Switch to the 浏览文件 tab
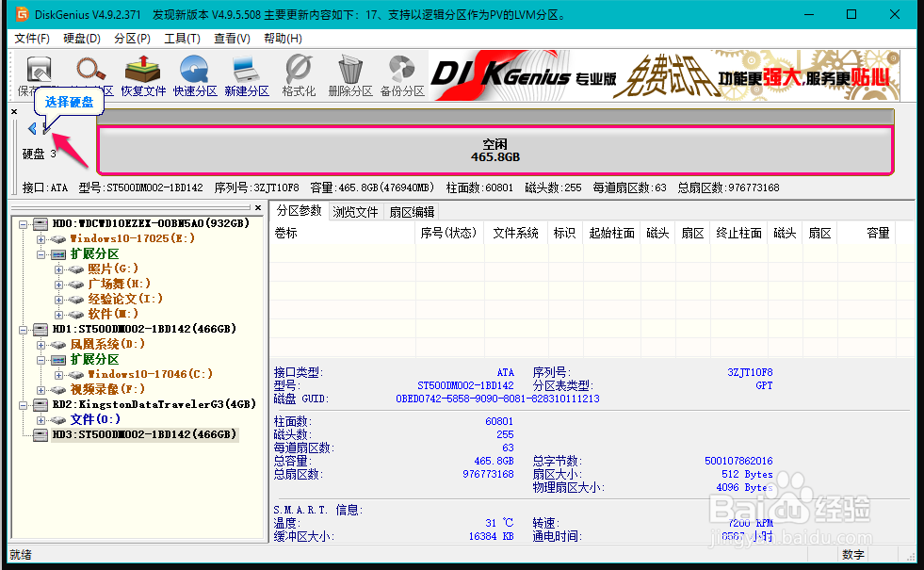The height and width of the screenshot is (570, 924). pos(355,212)
